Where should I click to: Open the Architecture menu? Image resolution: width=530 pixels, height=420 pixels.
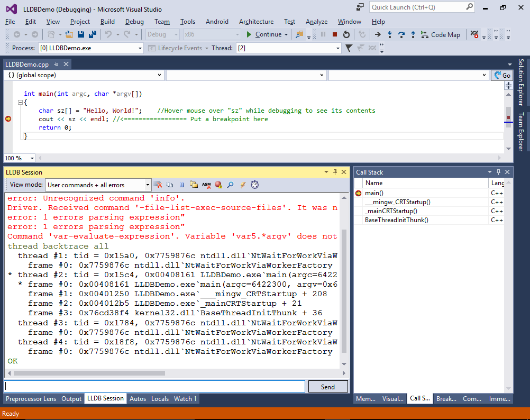click(256, 22)
